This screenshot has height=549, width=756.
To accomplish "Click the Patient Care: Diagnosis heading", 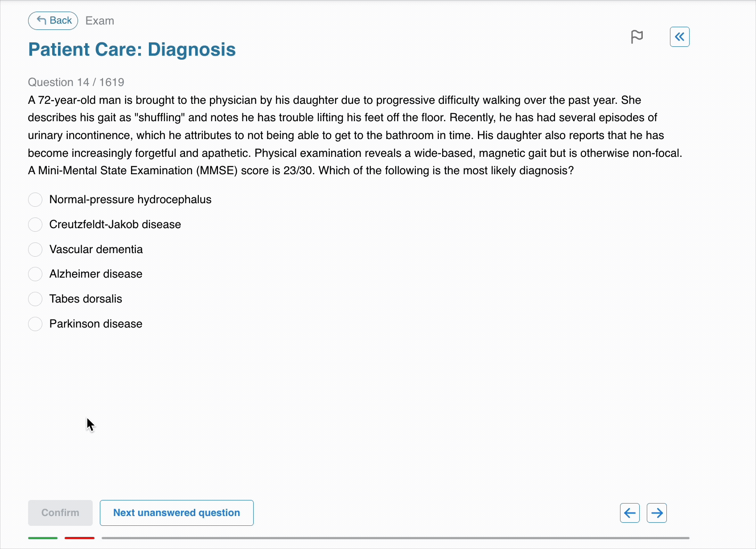I will click(132, 49).
